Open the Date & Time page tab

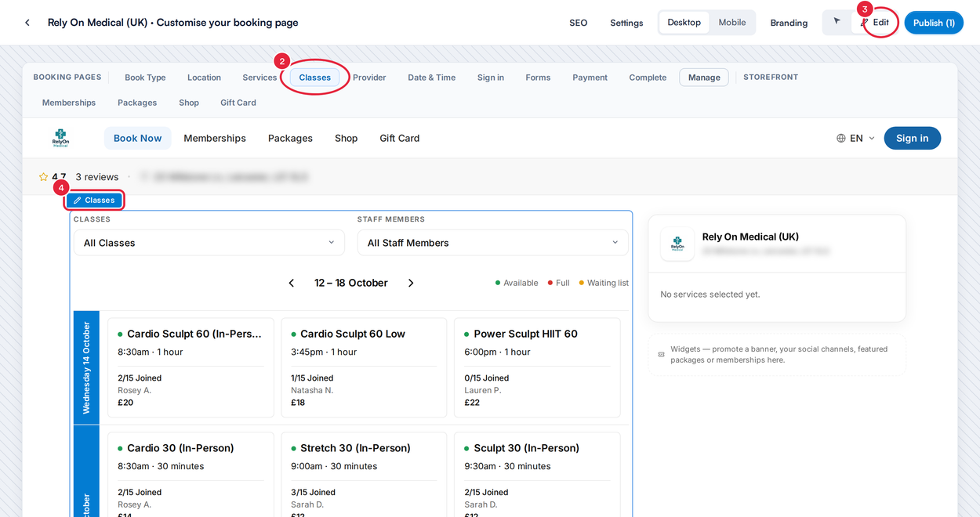click(x=432, y=78)
